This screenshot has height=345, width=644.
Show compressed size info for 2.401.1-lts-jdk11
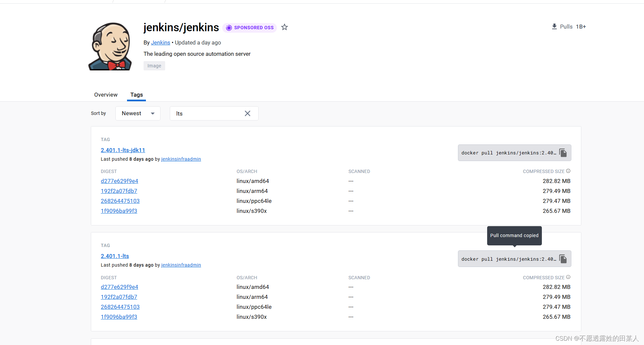click(x=568, y=171)
